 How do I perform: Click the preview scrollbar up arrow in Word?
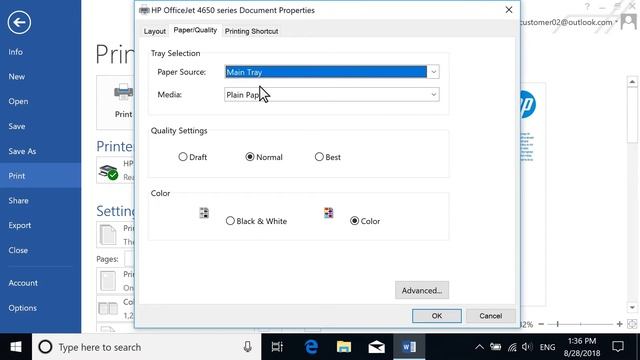coord(632,82)
